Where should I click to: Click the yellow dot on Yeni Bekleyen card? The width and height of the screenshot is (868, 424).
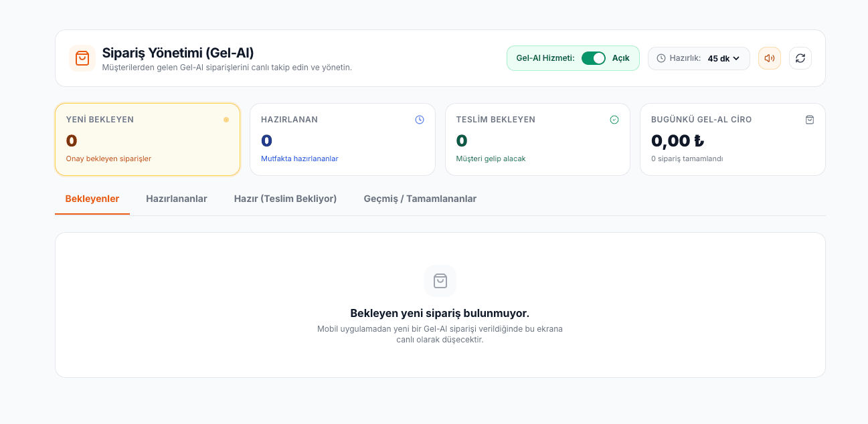(226, 120)
